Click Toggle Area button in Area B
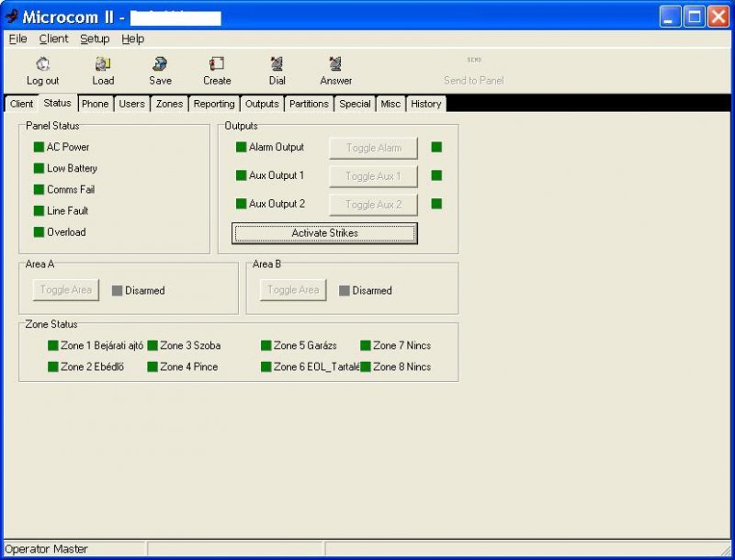 pyautogui.click(x=293, y=290)
